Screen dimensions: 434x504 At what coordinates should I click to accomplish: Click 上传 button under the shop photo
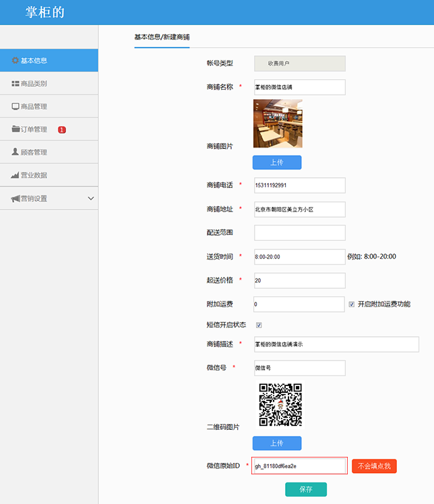coord(277,162)
